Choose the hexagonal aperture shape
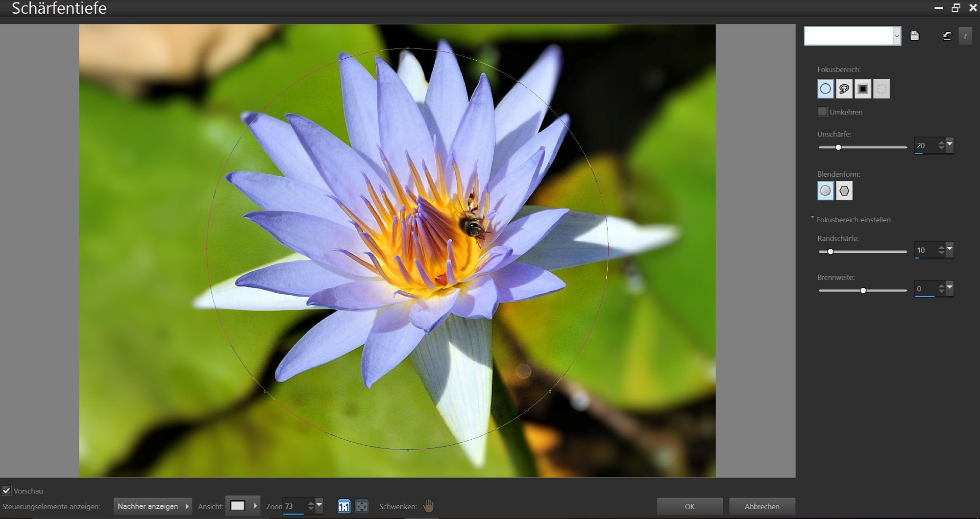This screenshot has height=519, width=980. tap(844, 191)
